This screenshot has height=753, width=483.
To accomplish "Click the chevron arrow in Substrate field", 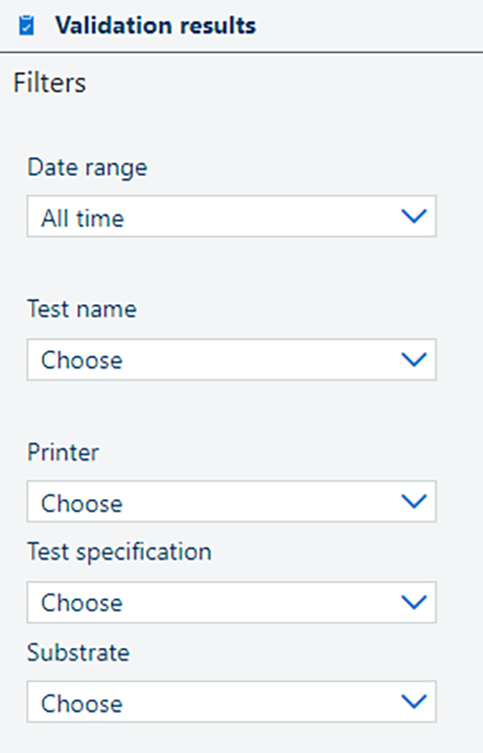I will [x=414, y=702].
